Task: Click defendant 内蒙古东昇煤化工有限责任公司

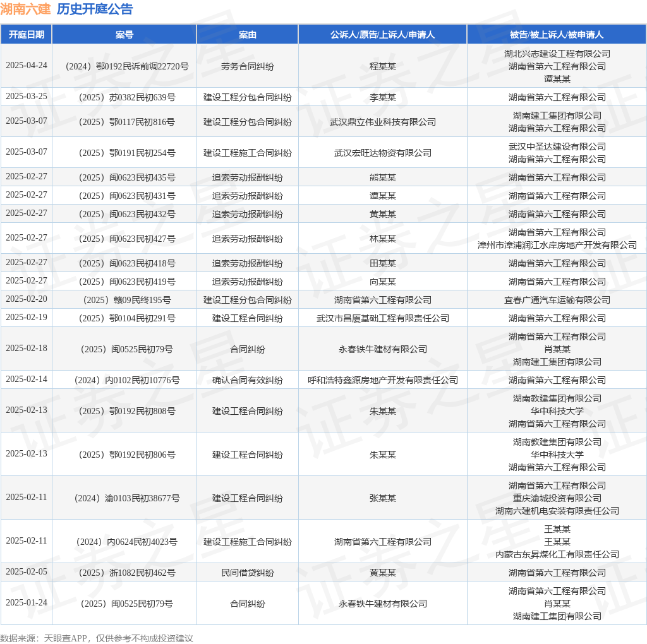Action: click(x=557, y=554)
